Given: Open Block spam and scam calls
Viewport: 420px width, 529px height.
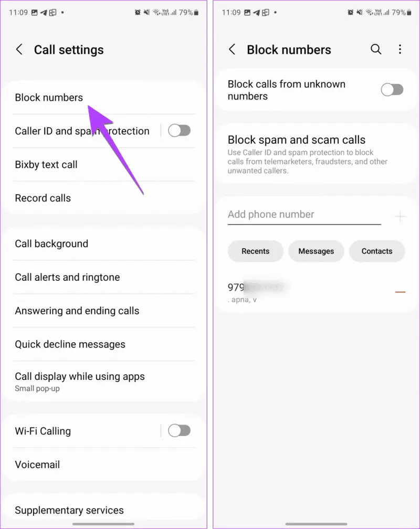Looking at the screenshot, I should tap(317, 154).
